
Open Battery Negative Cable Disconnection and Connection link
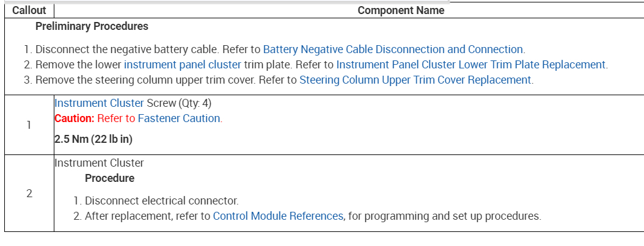click(393, 49)
